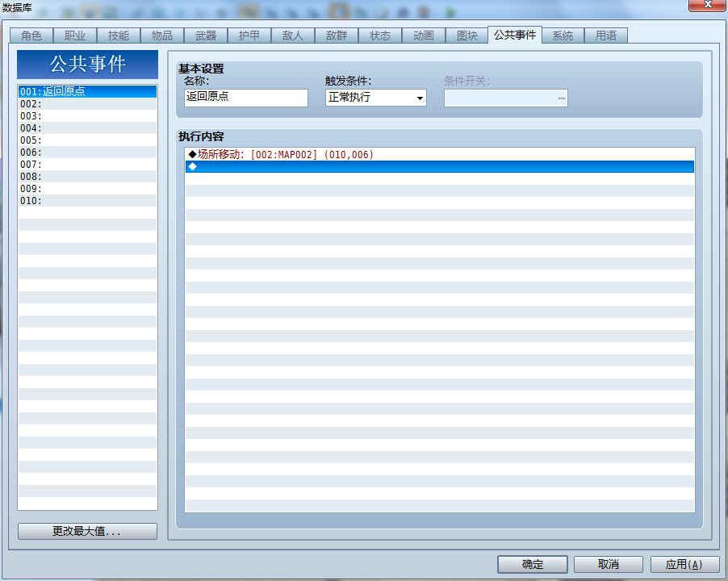Click the 条件开关 ellipsis button

(561, 98)
